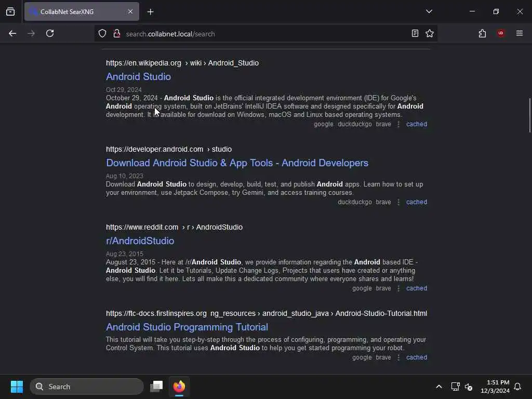Open the Windows Start menu
The image size is (532, 399).
click(17, 387)
